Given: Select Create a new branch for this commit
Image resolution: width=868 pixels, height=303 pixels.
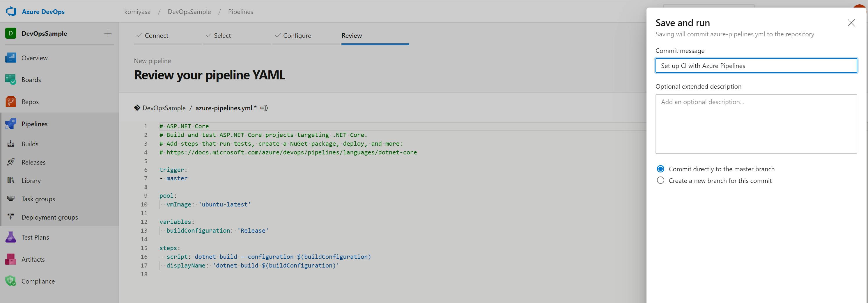Looking at the screenshot, I should [660, 181].
